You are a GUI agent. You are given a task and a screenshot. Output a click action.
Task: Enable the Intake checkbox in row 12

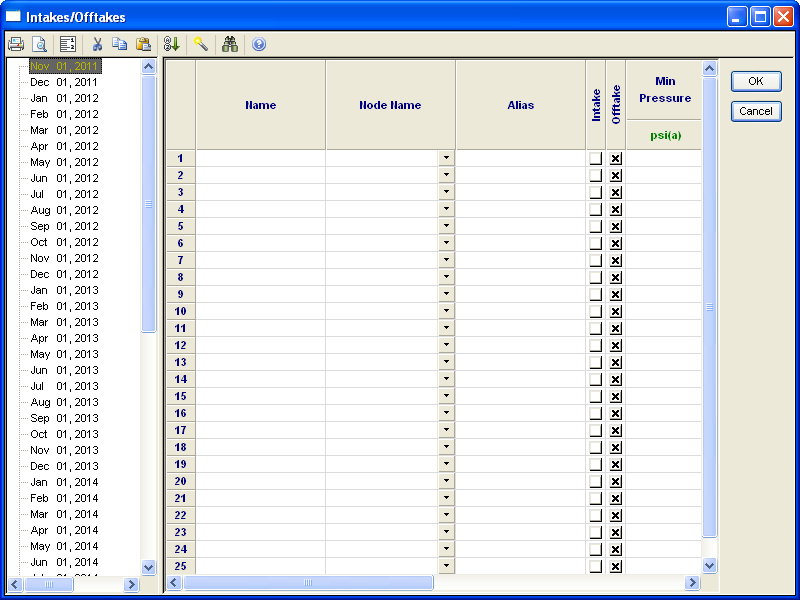tap(596, 345)
